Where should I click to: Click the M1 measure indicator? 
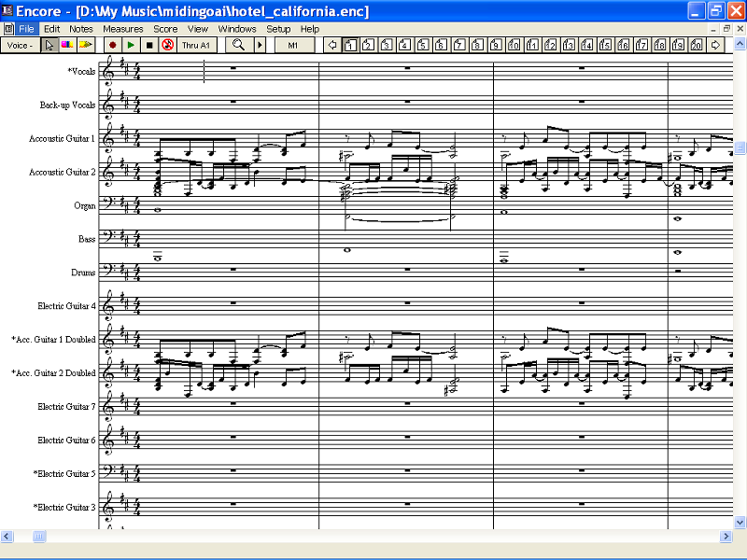pos(293,45)
